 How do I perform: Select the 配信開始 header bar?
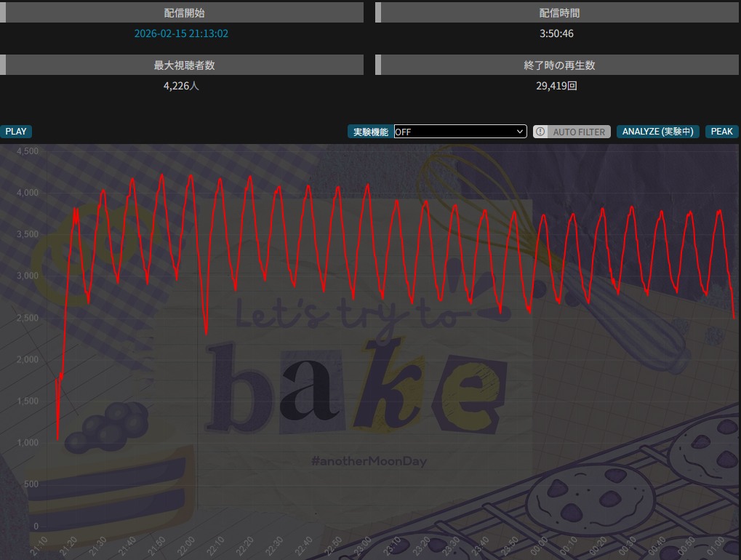[x=182, y=13]
